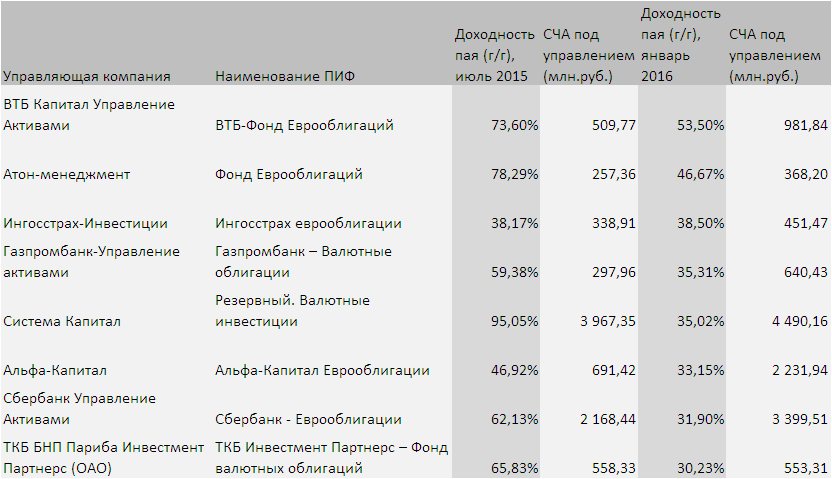Click 'Доходность пая, январь 2016' header

(680, 45)
